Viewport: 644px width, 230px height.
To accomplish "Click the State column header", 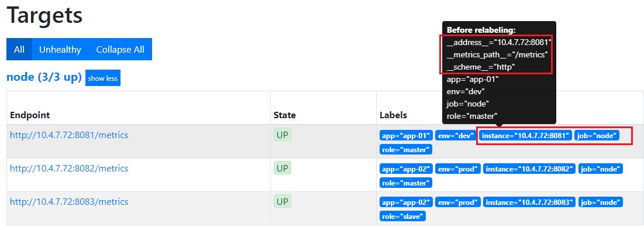I will coord(285,115).
